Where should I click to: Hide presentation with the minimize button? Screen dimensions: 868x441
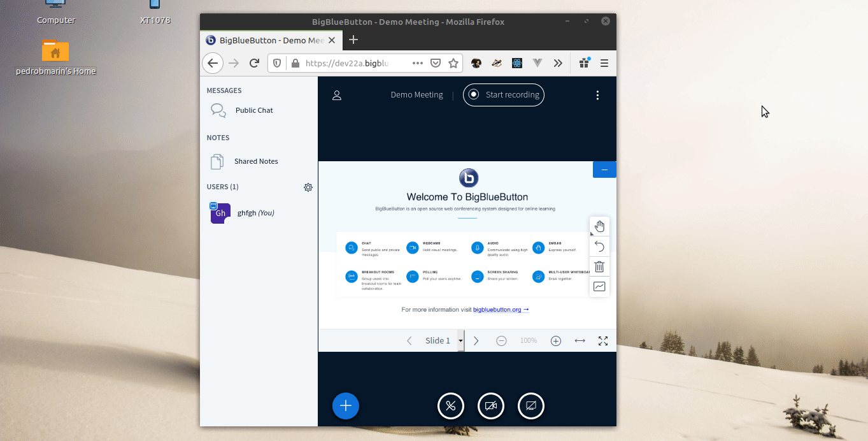[x=604, y=170]
